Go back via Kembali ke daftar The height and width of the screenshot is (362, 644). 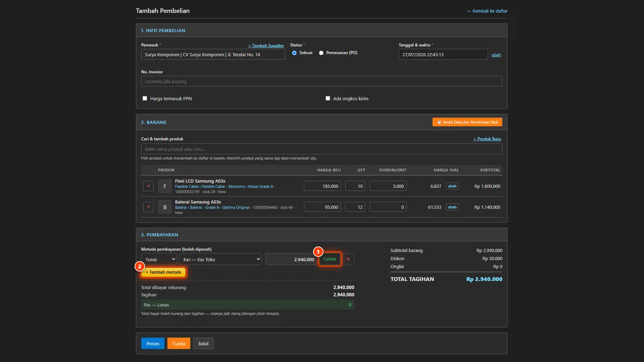487,11
